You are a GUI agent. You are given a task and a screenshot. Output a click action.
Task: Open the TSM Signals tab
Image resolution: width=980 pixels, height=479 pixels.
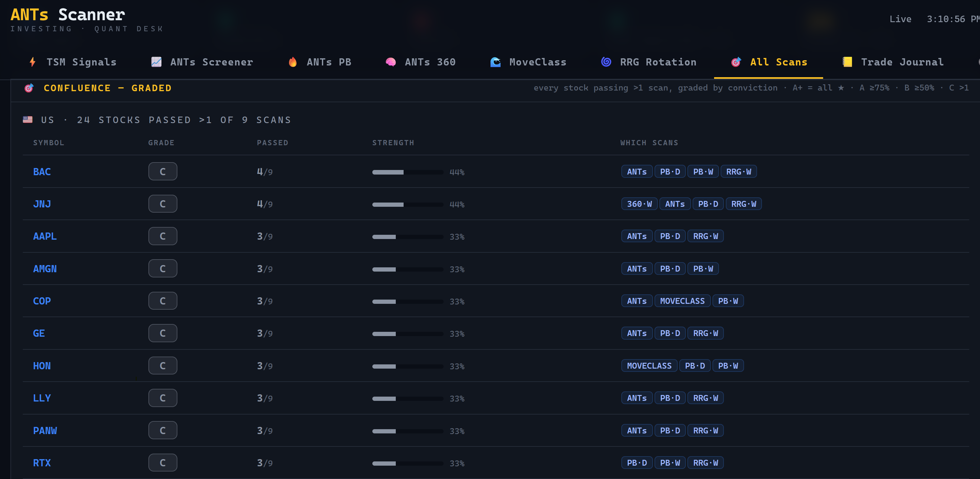73,62
